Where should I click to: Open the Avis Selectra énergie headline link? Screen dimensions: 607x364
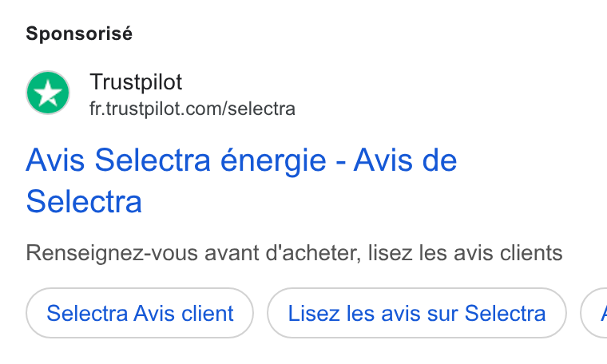[x=241, y=180]
